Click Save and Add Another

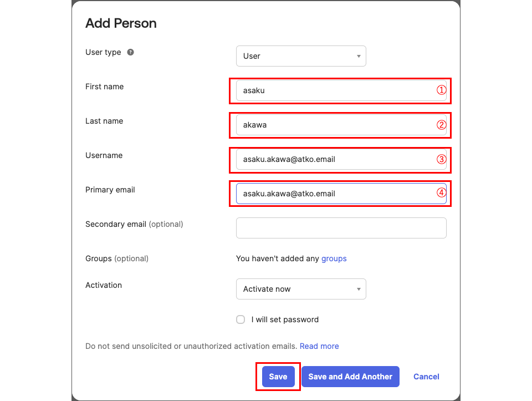(350, 377)
